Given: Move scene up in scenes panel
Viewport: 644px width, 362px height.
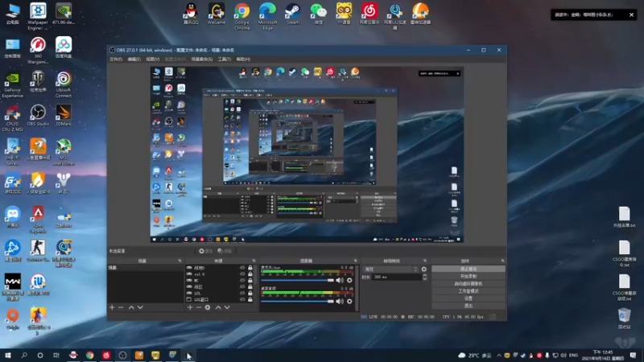Looking at the screenshot, I should point(131,307).
